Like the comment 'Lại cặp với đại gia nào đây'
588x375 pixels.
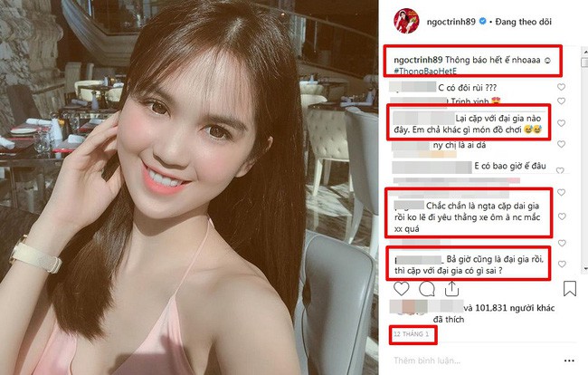click(562, 123)
